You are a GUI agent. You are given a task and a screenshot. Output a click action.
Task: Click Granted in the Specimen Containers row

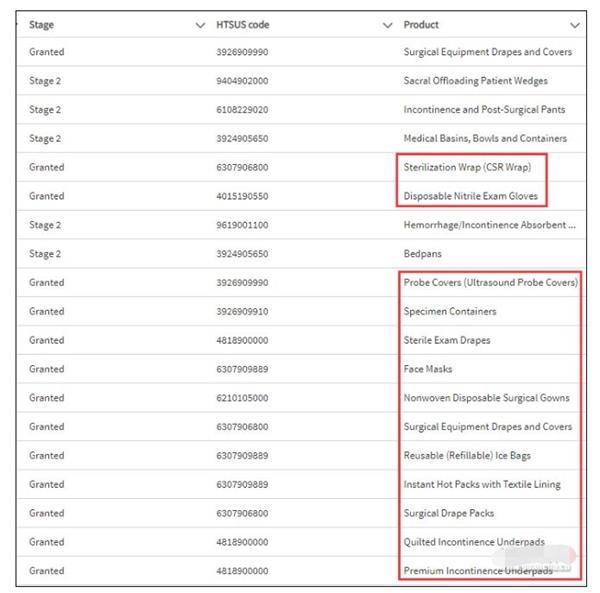click(47, 311)
